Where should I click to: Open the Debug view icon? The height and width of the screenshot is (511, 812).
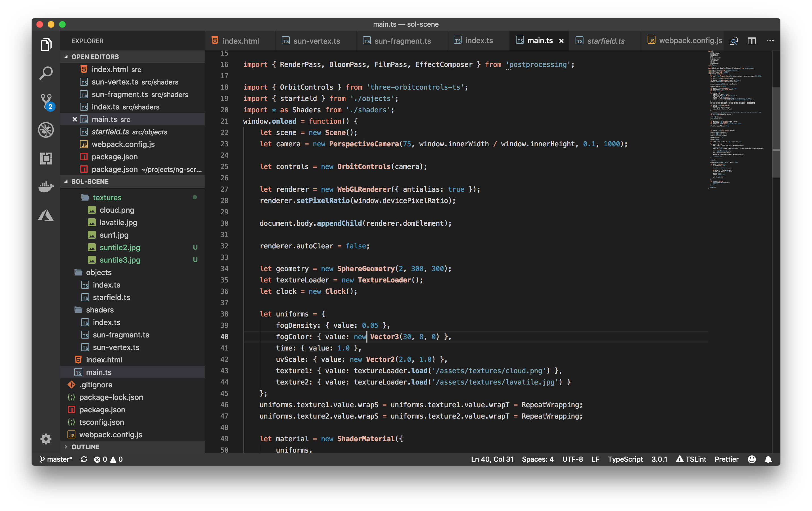pyautogui.click(x=46, y=130)
